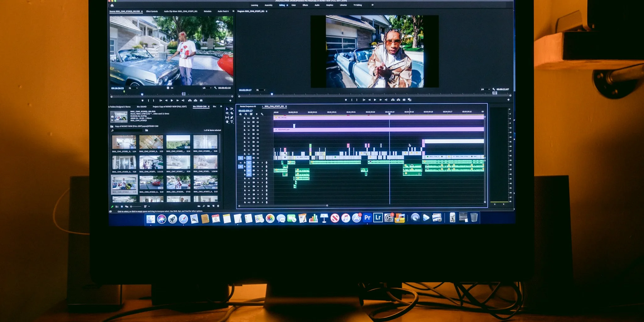
Task: Switch to the Color workspace
Action: click(293, 5)
